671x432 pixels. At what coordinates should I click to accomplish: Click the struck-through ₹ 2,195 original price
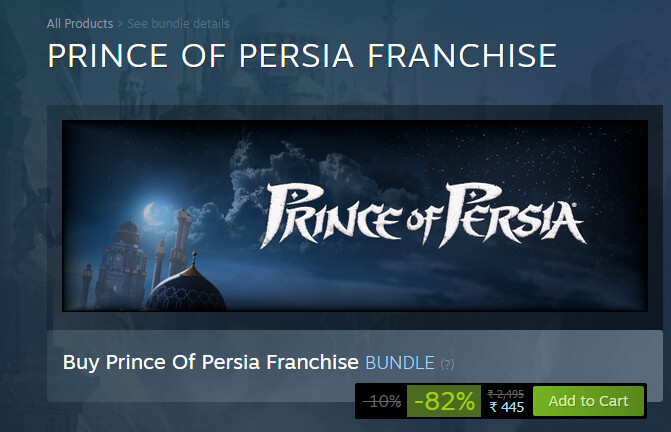coord(506,394)
